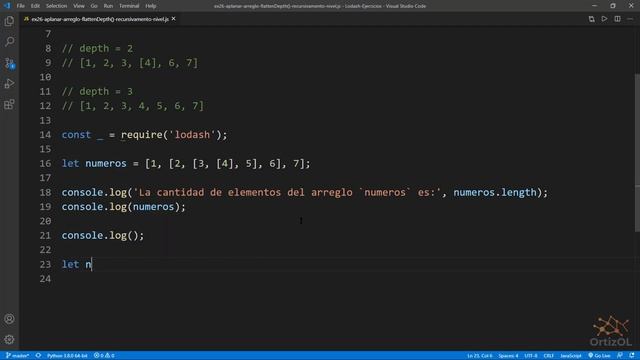Open the Run menu
This screenshot has width=640, height=360.
click(x=108, y=6)
